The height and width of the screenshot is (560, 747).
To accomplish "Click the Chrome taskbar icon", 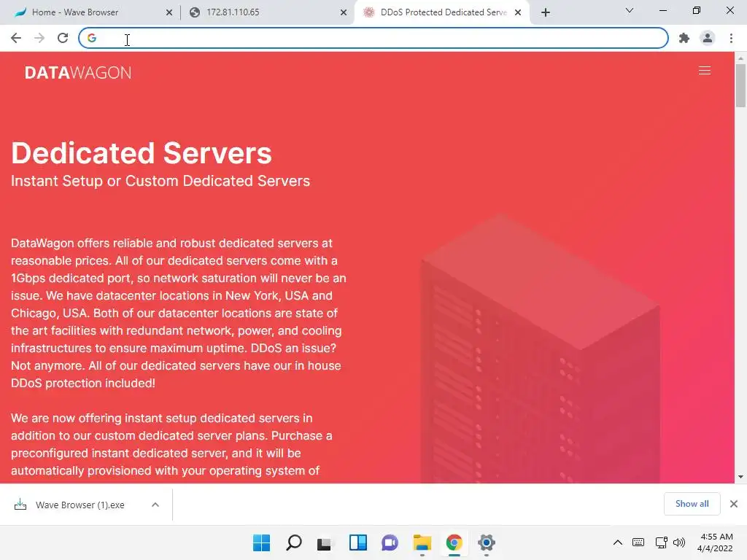I will tap(454, 542).
